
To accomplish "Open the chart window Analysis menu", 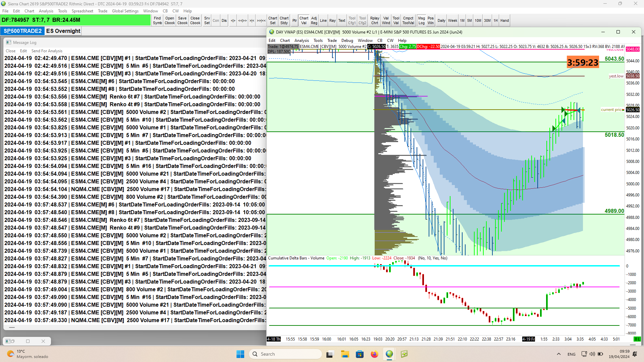I will pos(302,40).
